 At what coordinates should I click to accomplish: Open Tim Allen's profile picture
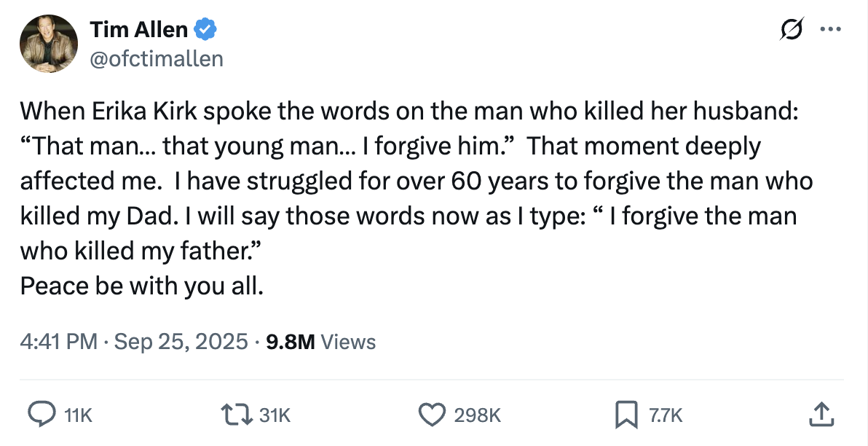[49, 44]
